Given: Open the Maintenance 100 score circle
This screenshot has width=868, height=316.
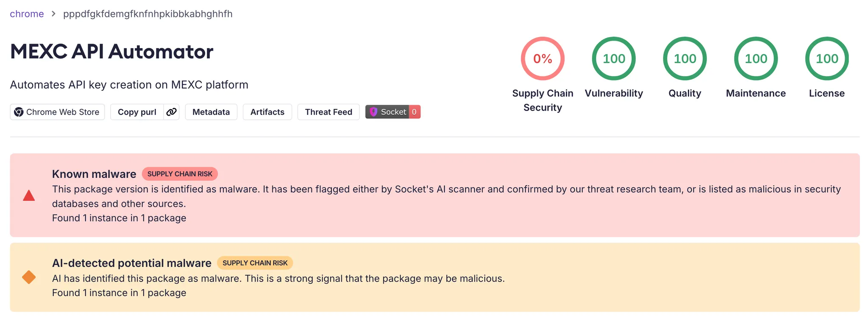Looking at the screenshot, I should coord(756,59).
